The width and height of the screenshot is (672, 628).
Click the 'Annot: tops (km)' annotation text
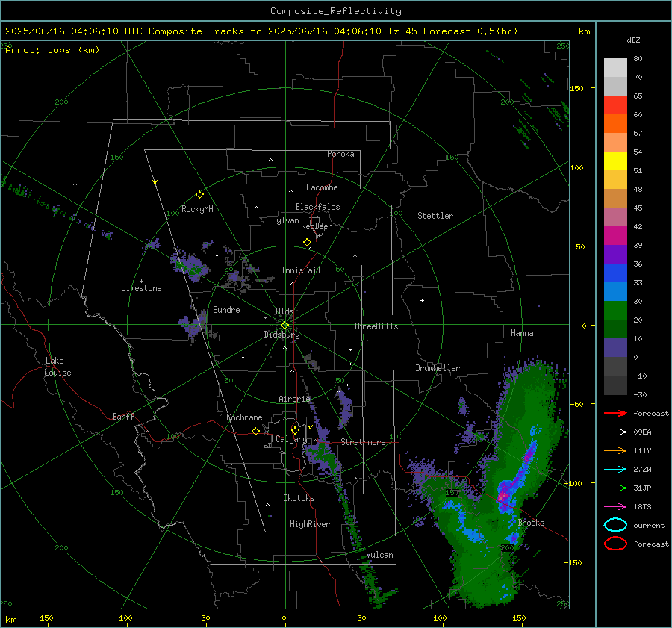tap(52, 50)
